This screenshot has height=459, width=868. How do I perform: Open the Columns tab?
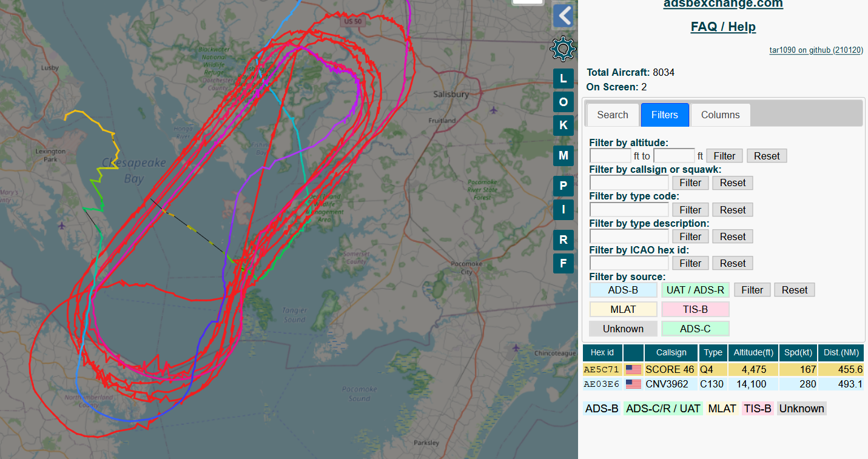click(721, 115)
